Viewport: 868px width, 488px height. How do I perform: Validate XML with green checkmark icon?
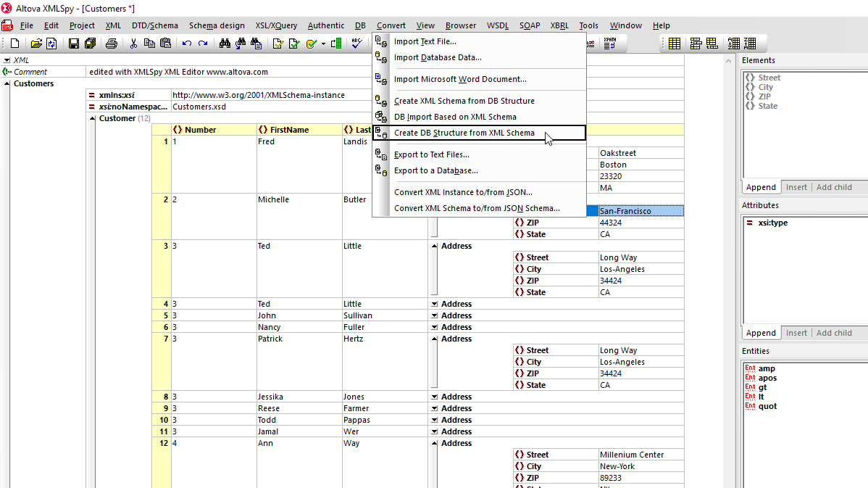(294, 44)
